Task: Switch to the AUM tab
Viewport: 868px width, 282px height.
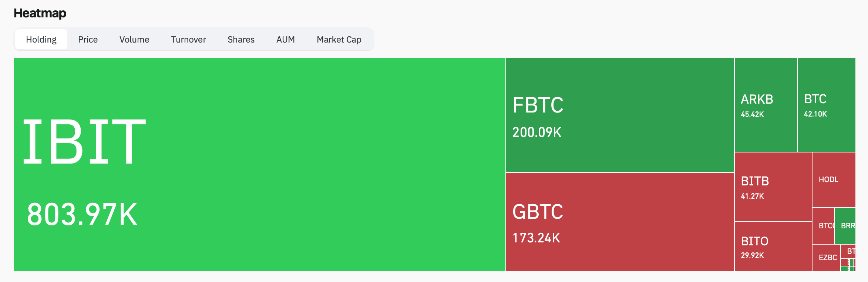Action: 285,40
